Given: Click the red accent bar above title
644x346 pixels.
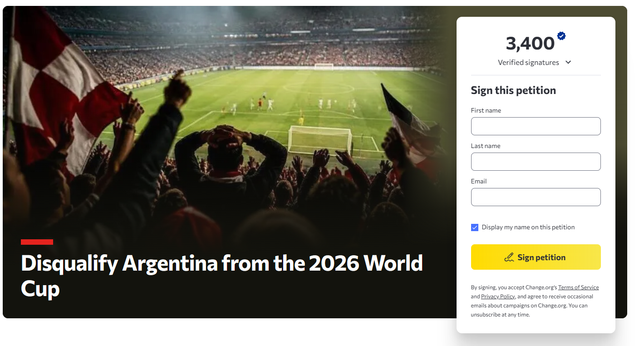Looking at the screenshot, I should pos(37,242).
